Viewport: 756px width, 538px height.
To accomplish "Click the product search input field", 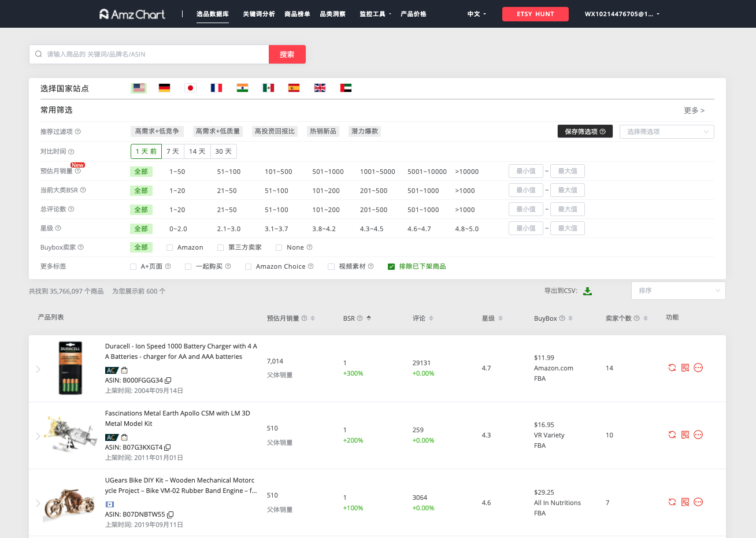I will (149, 54).
